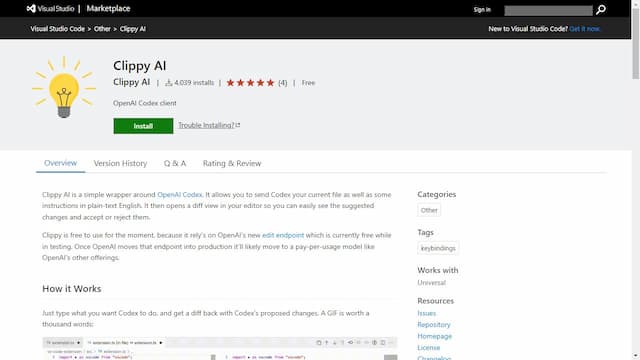The width and height of the screenshot is (640, 360).
Task: Click Sign in
Action: pyautogui.click(x=482, y=10)
